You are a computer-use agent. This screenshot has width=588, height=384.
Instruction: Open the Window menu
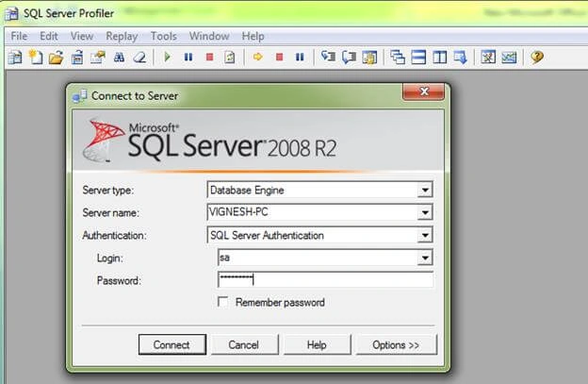pos(209,36)
